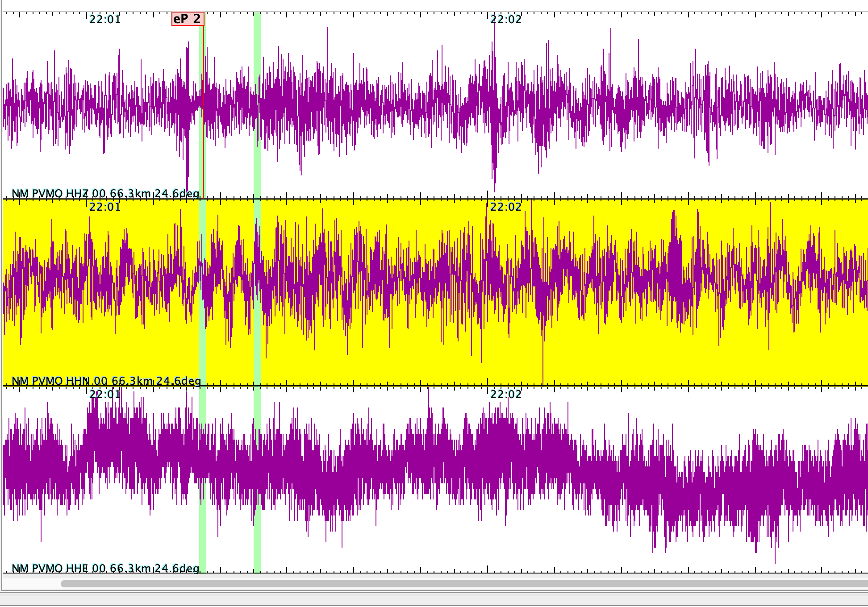Screen dimensions: 868x607
Task: Click the 22:01 time label on HHZ trace
Action: pos(105,19)
